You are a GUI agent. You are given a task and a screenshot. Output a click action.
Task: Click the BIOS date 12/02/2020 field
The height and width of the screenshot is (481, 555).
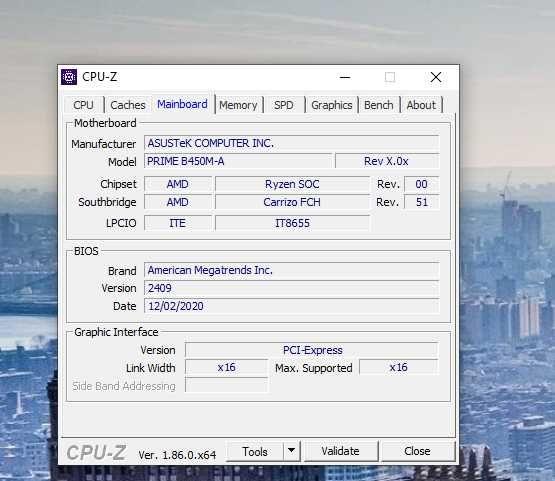tap(291, 306)
